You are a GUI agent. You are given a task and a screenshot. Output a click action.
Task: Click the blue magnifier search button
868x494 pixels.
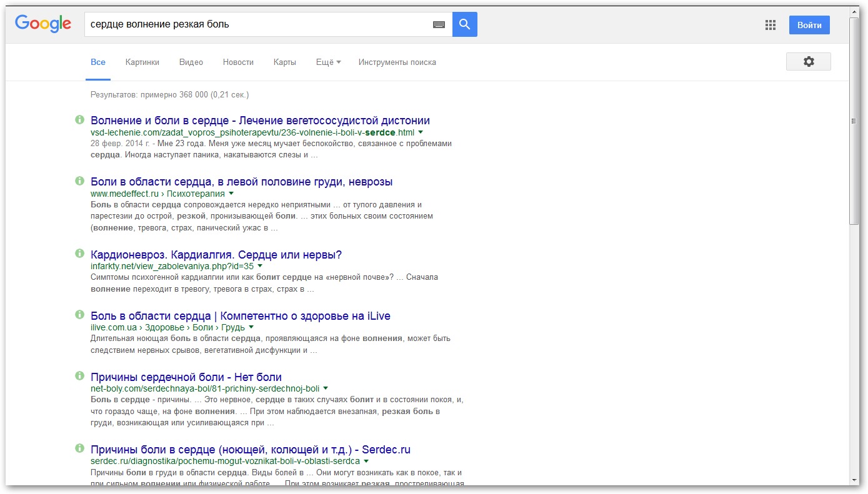coord(464,24)
